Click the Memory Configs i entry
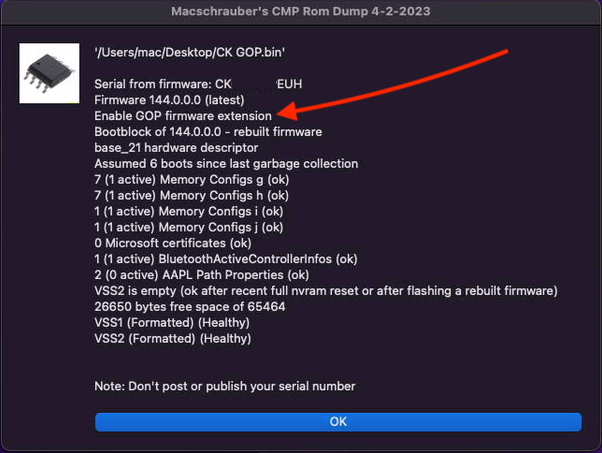 (189, 212)
